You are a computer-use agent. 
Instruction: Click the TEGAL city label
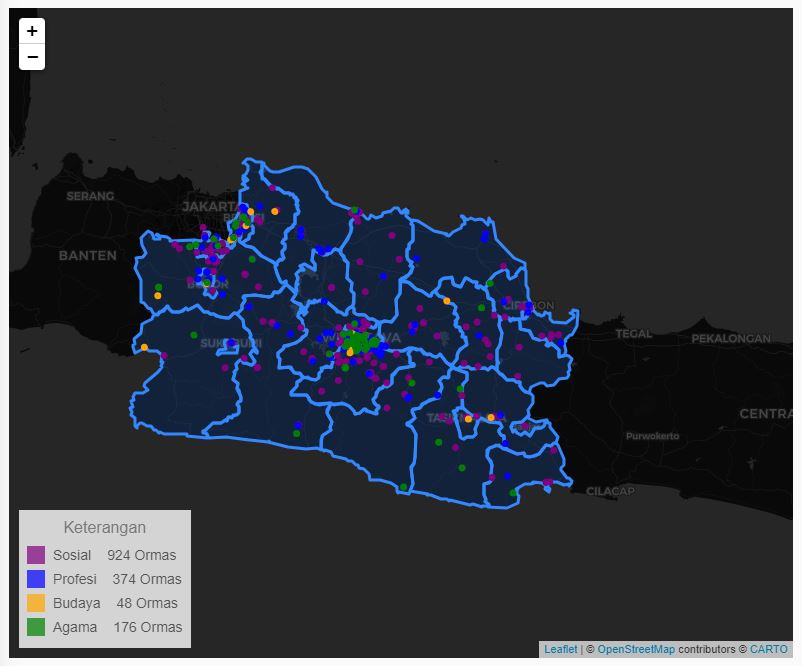coord(633,334)
